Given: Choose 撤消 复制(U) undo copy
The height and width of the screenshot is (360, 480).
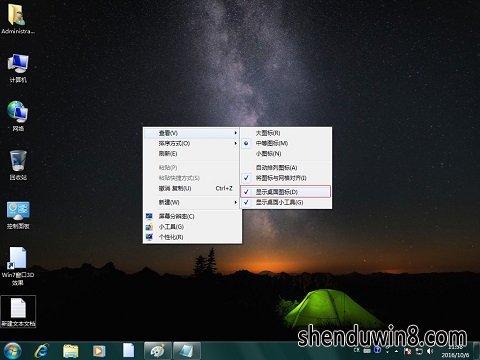Looking at the screenshot, I should pos(192,188).
